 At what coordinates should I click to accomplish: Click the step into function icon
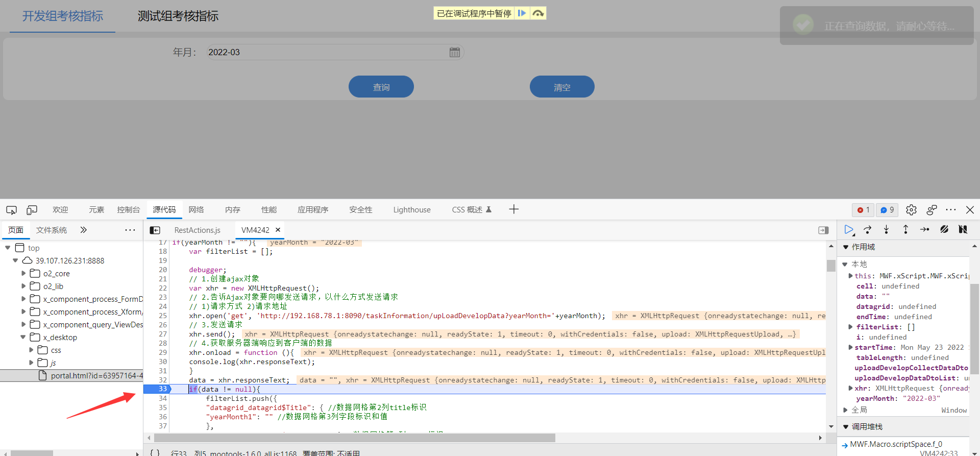(886, 230)
